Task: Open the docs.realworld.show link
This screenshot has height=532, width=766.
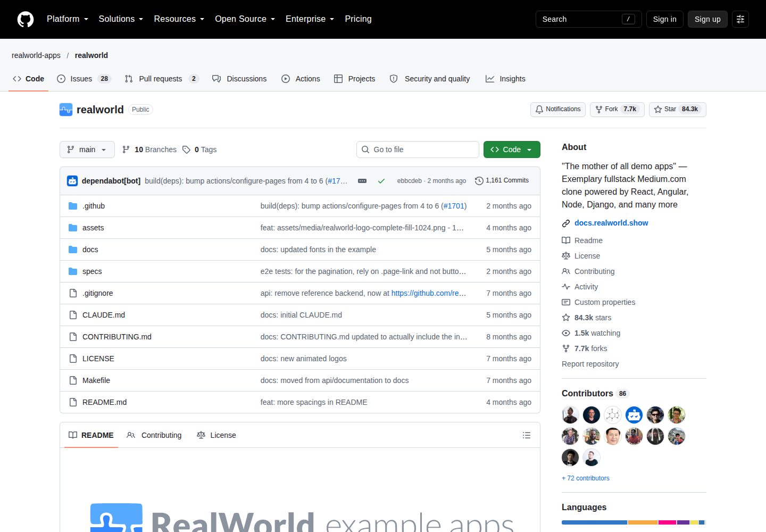Action: (x=611, y=223)
